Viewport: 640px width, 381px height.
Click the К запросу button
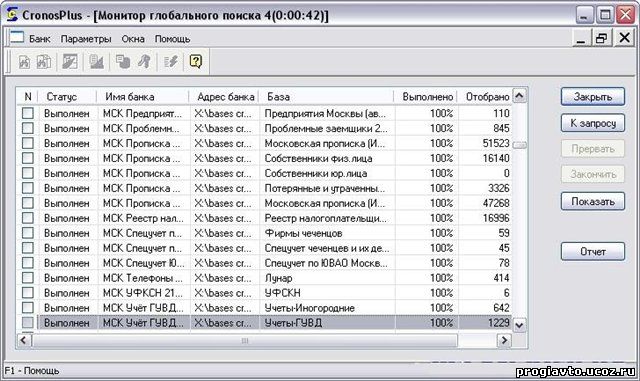coord(593,123)
